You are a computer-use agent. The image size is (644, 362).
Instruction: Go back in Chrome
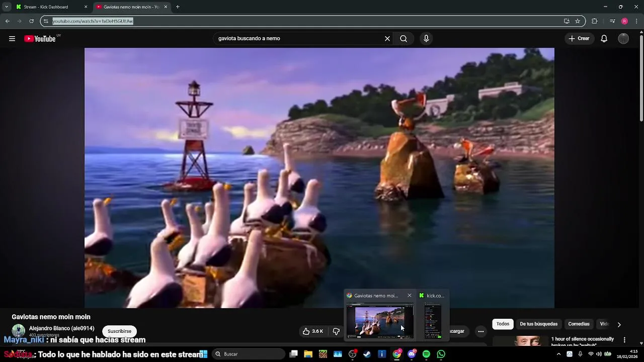pos(7,21)
